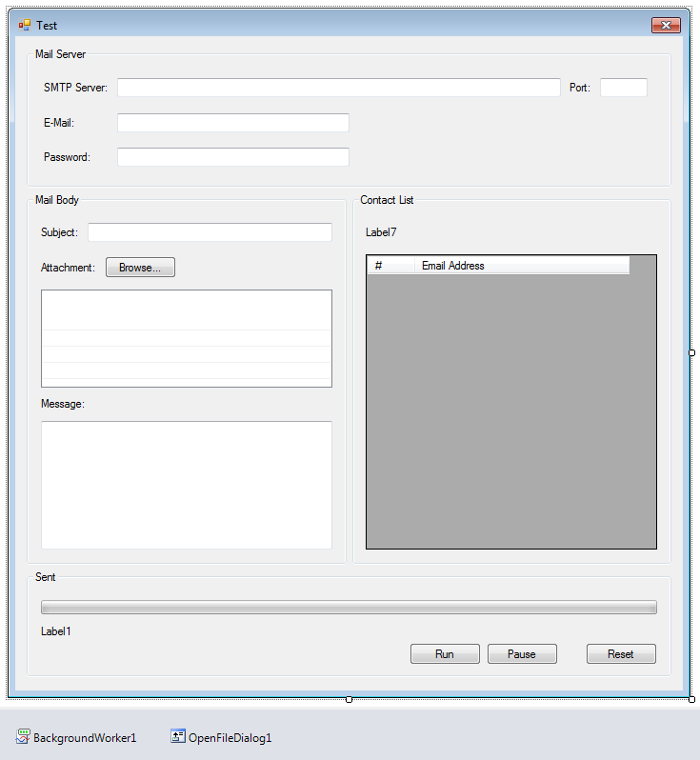The height and width of the screenshot is (760, 700).
Task: Select the OpenFileDialog1 component icon
Action: click(x=178, y=736)
